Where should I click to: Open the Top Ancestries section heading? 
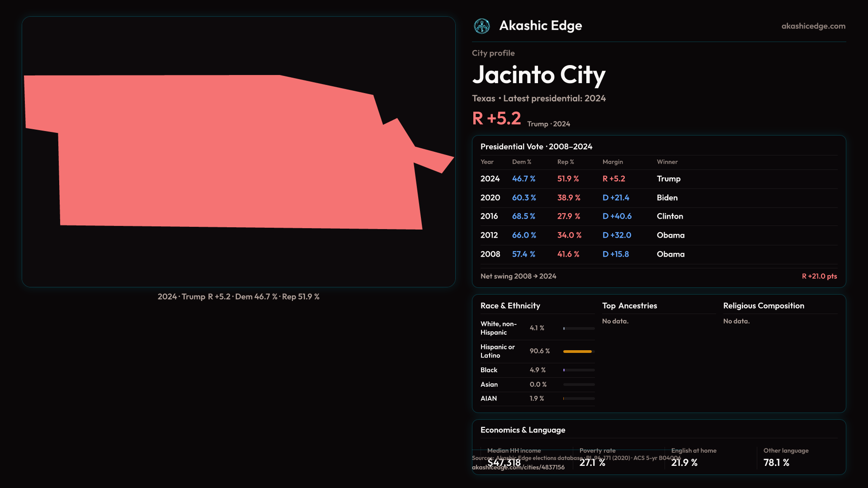[629, 306]
